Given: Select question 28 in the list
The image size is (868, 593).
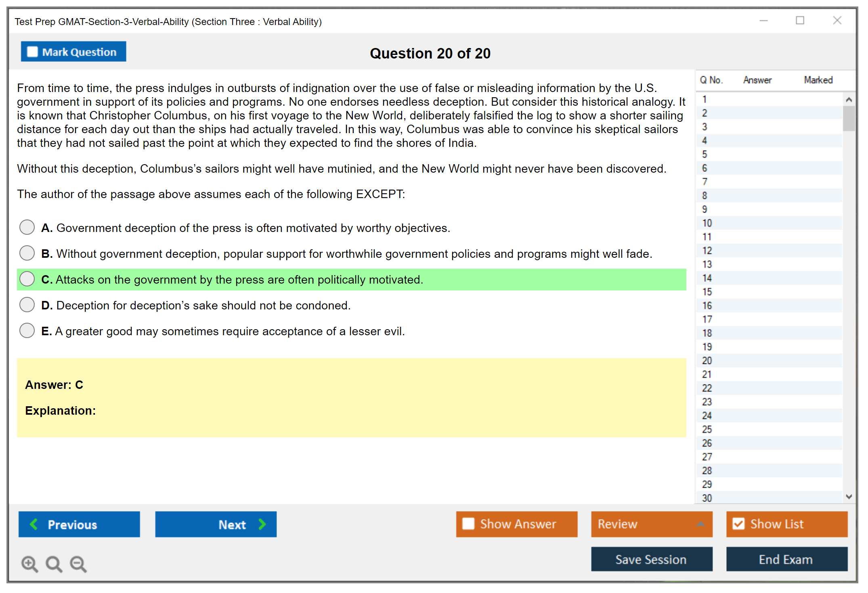Looking at the screenshot, I should [x=769, y=470].
